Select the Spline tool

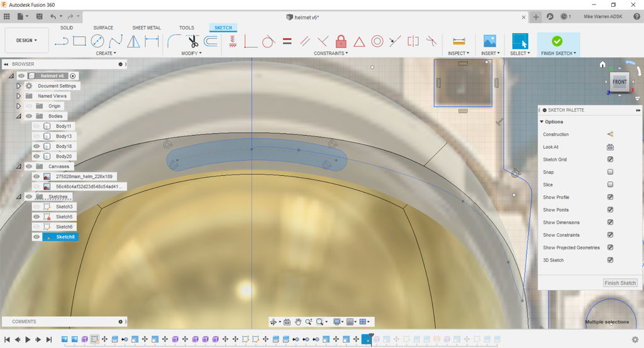pyautogui.click(x=116, y=41)
